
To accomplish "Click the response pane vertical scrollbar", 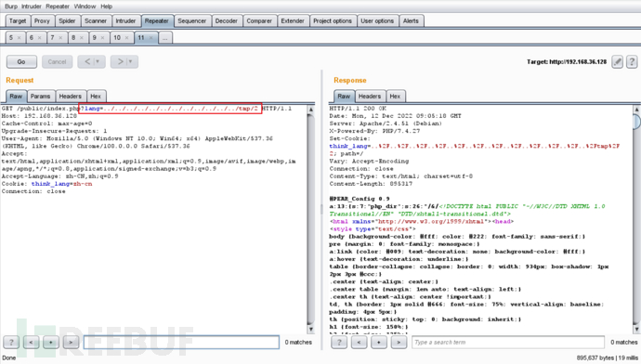I will pyautogui.click(x=636, y=218).
